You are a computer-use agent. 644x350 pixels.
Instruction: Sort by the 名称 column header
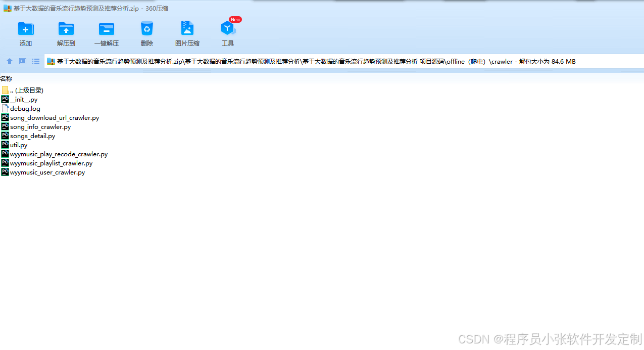click(x=6, y=79)
